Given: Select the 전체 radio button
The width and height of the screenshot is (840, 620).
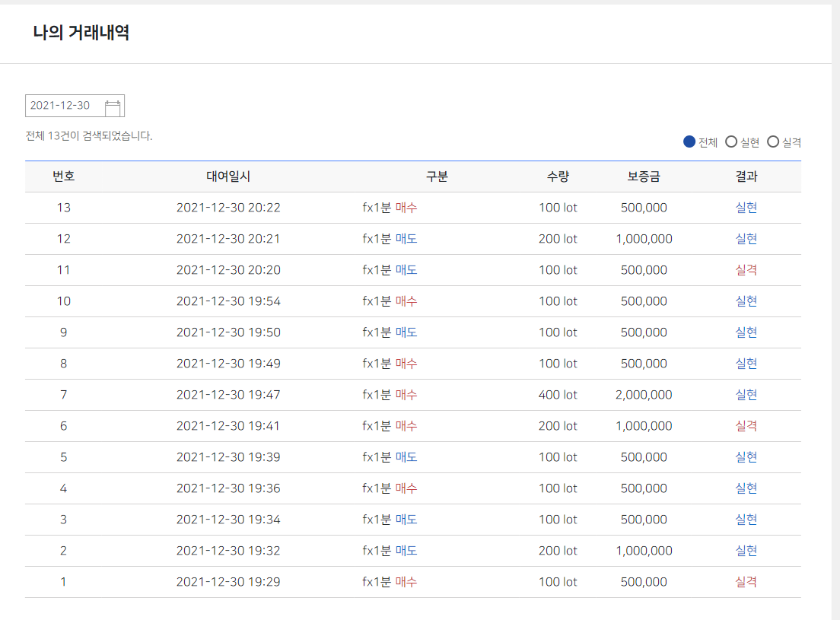Looking at the screenshot, I should (689, 142).
